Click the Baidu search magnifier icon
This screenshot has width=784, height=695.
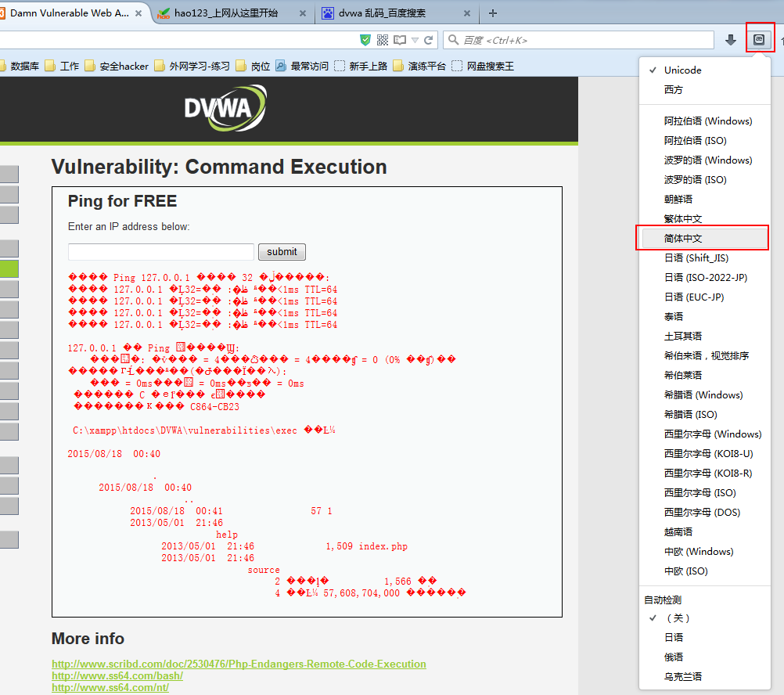453,40
